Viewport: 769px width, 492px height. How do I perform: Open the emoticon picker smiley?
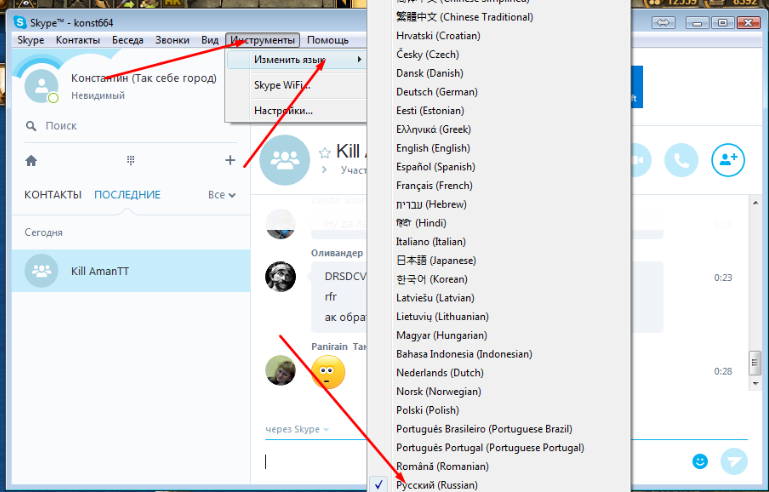700,461
